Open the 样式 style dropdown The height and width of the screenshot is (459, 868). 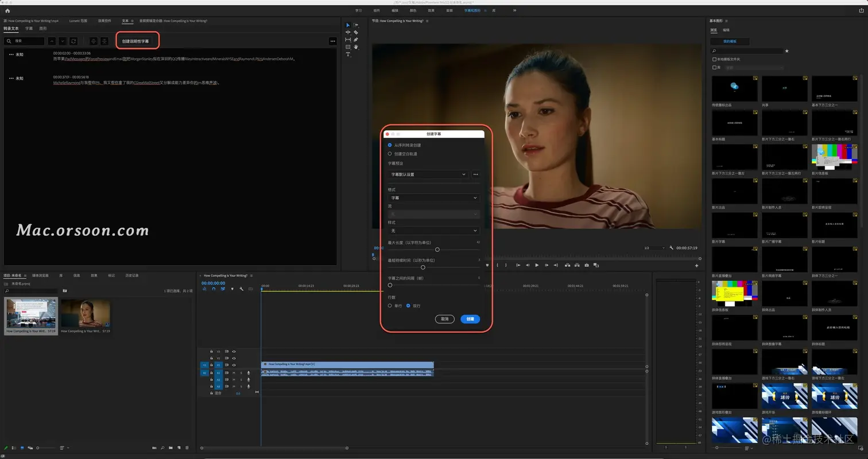(433, 231)
